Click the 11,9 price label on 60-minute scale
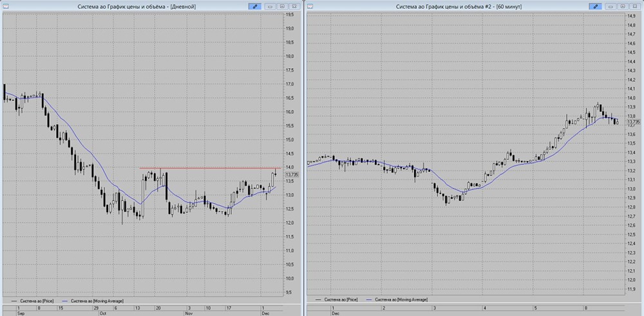This screenshot has width=644, height=316. tap(631, 289)
